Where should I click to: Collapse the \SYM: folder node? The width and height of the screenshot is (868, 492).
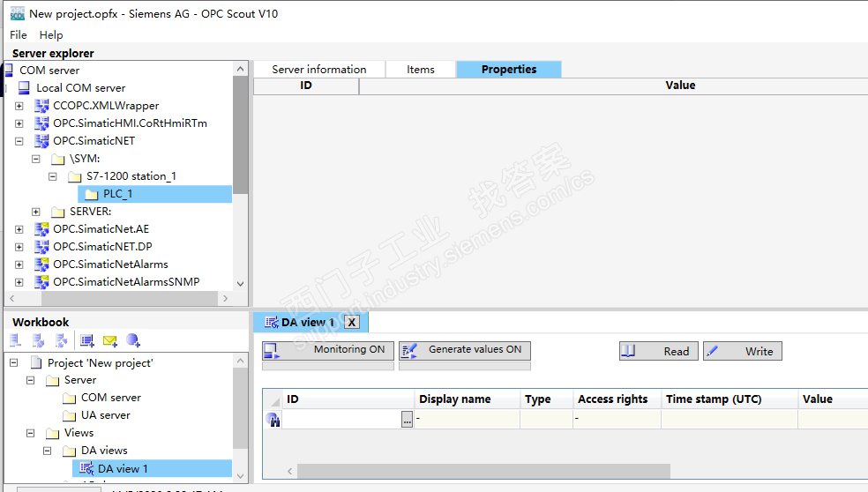[36, 159]
